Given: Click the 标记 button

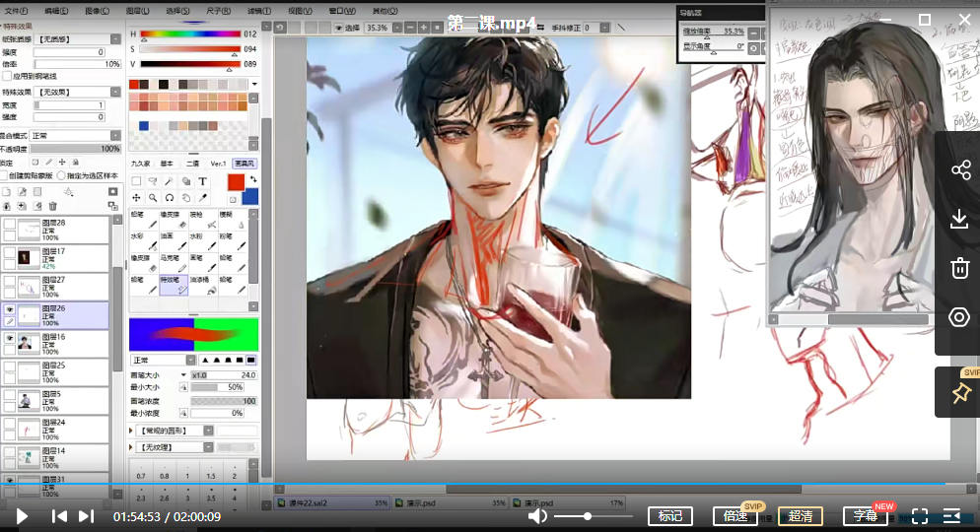Looking at the screenshot, I should click(670, 516).
